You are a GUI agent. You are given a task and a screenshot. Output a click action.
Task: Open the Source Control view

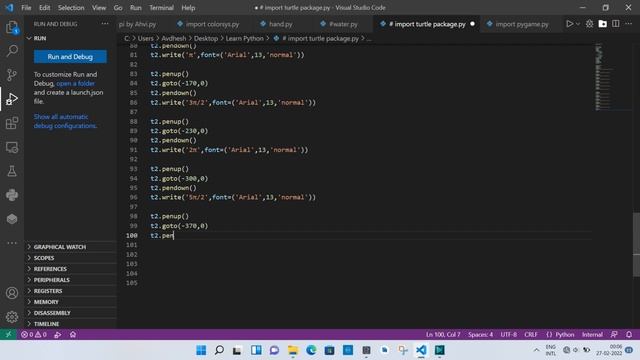(12, 75)
